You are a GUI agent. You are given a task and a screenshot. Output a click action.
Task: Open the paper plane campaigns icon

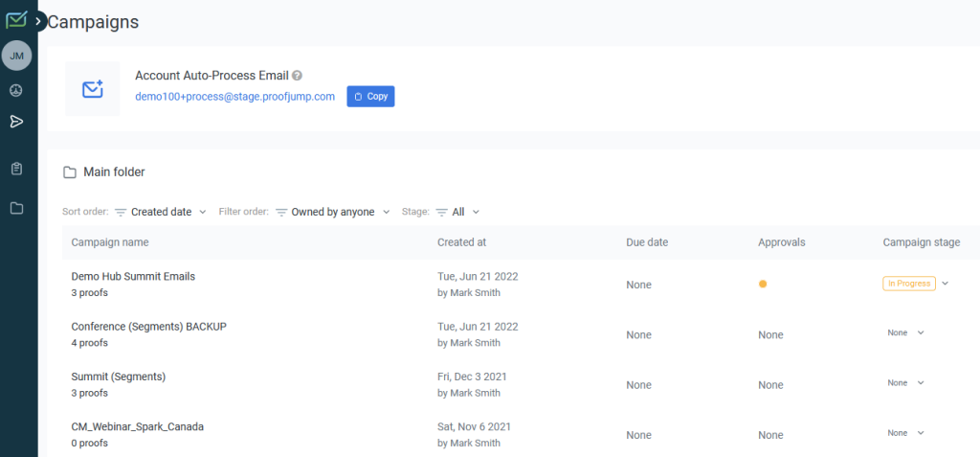click(x=17, y=122)
